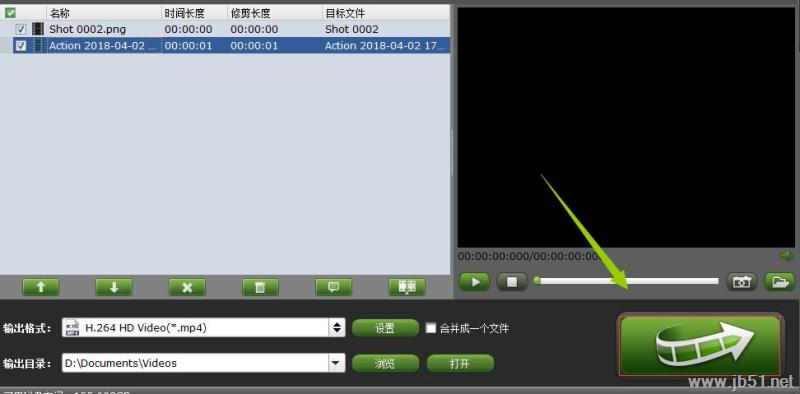This screenshot has height=394, width=800.
Task: Click the 设置 settings button
Action: click(385, 328)
